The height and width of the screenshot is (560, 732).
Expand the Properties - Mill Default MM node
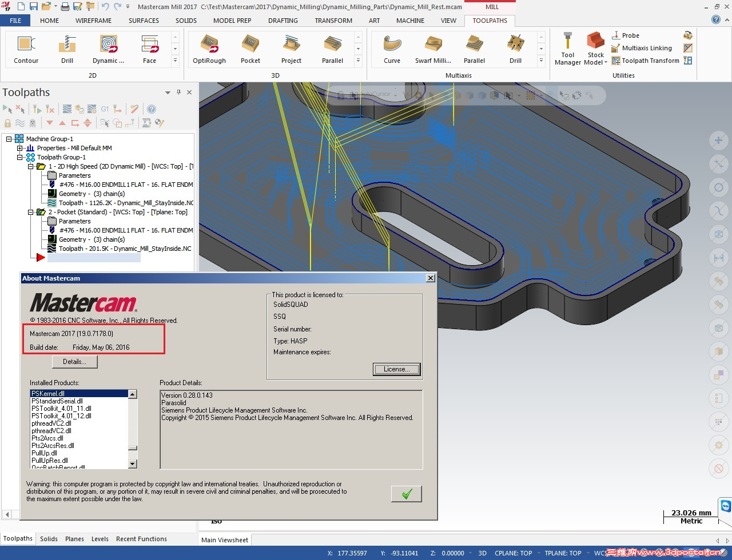tap(20, 148)
